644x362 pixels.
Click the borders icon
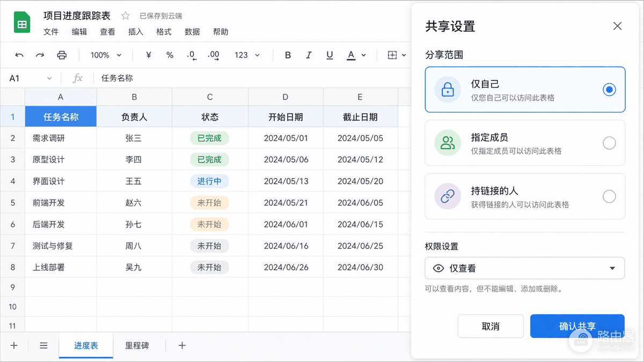pyautogui.click(x=392, y=55)
